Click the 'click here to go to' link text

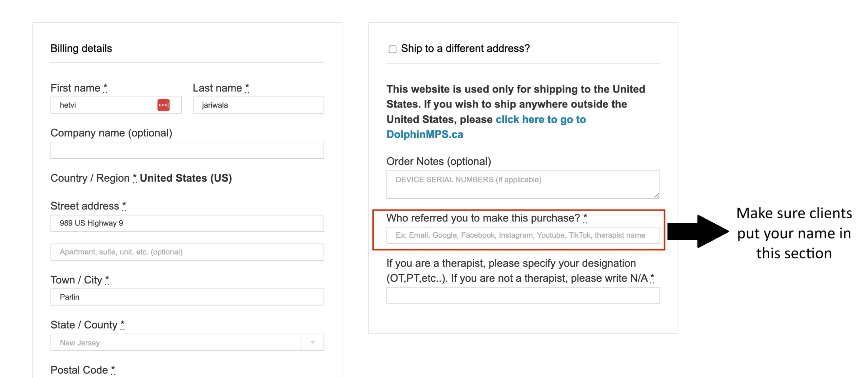(540, 119)
